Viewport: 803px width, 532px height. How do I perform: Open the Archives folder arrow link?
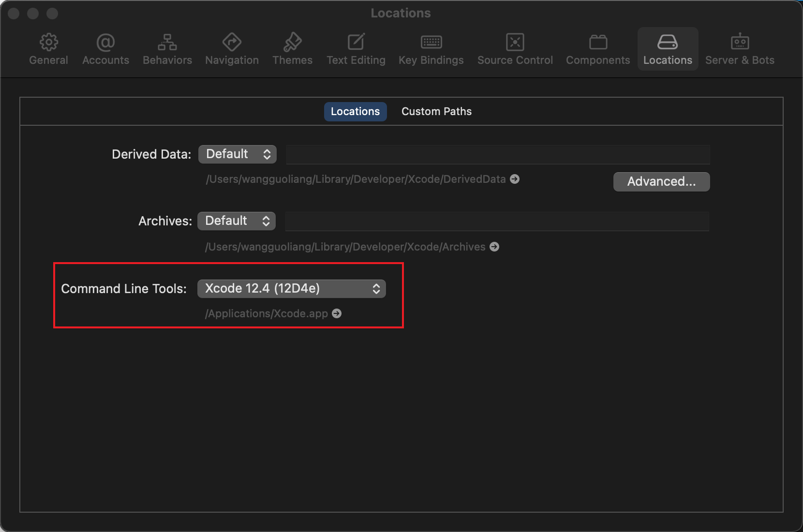[494, 247]
